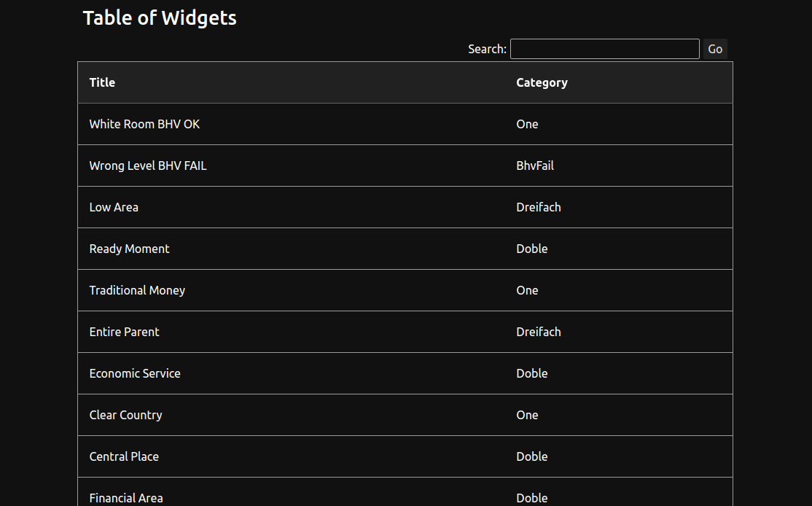This screenshot has height=506, width=812.
Task: Click the Search input field
Action: pyautogui.click(x=604, y=49)
